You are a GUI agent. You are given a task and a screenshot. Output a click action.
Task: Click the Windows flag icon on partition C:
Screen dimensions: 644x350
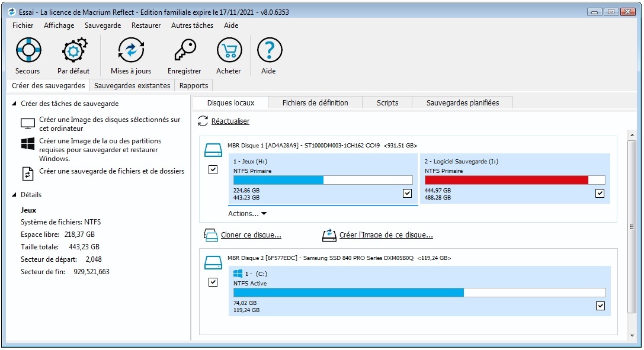point(238,274)
